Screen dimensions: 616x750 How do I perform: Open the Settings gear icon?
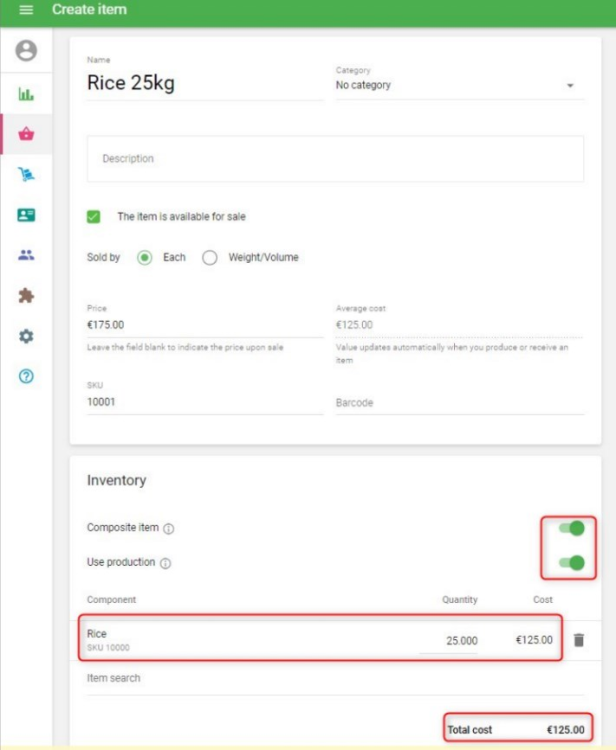tap(26, 337)
